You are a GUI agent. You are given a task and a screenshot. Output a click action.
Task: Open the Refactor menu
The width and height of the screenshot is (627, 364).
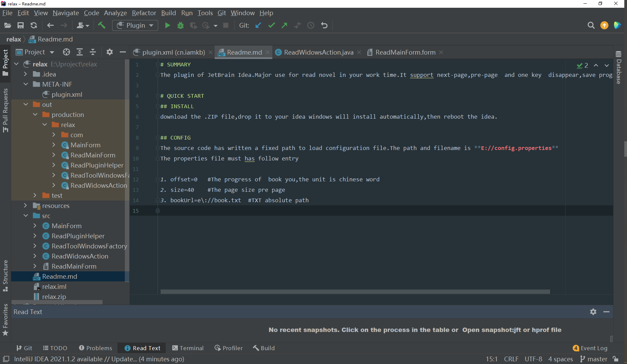[144, 13]
